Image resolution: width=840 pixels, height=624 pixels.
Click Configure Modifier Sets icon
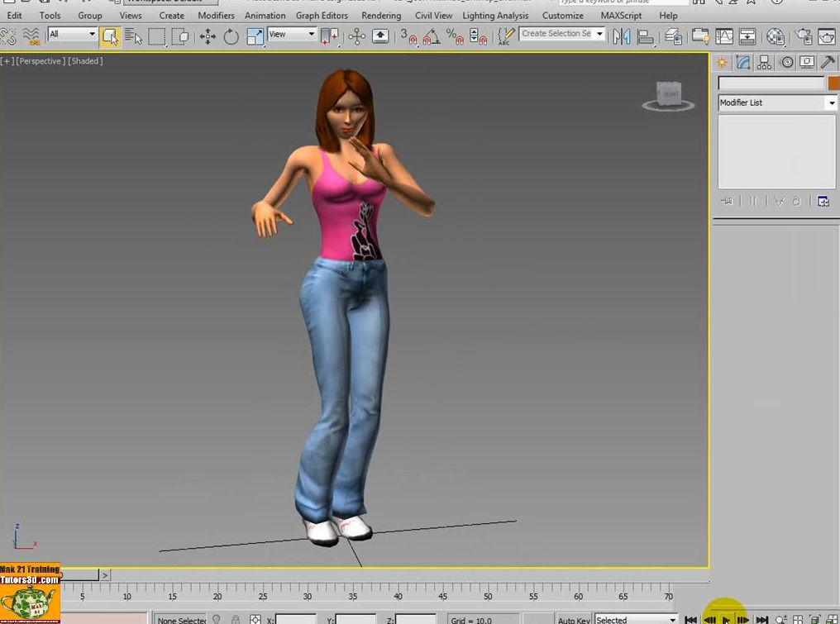pyautogui.click(x=823, y=202)
